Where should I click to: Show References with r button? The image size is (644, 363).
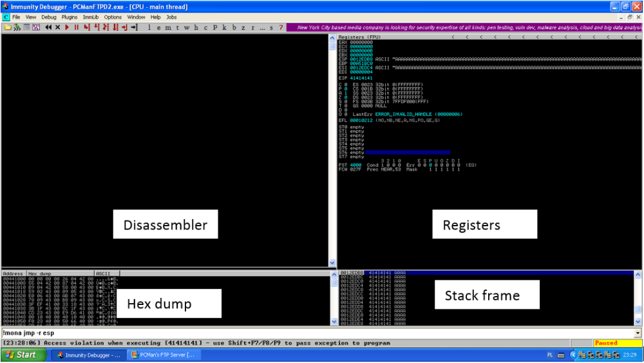point(252,28)
